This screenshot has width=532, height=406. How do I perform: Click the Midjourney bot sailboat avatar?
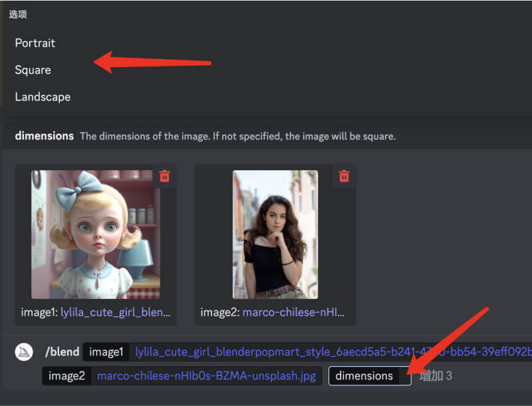[x=24, y=352]
